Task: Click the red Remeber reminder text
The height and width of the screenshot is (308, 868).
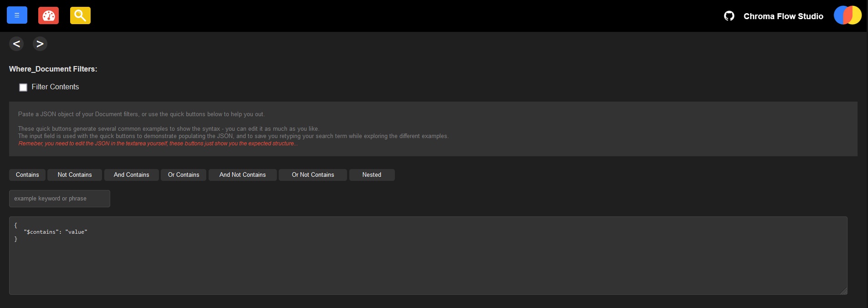Action: [158, 144]
